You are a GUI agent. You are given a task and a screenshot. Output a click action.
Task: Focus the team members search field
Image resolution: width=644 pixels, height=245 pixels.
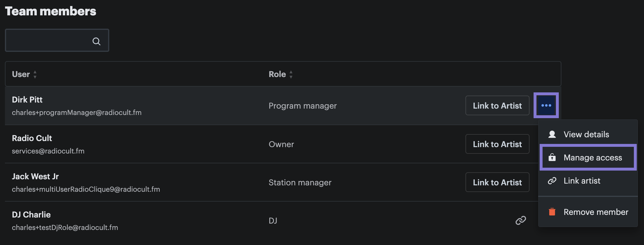(57, 40)
